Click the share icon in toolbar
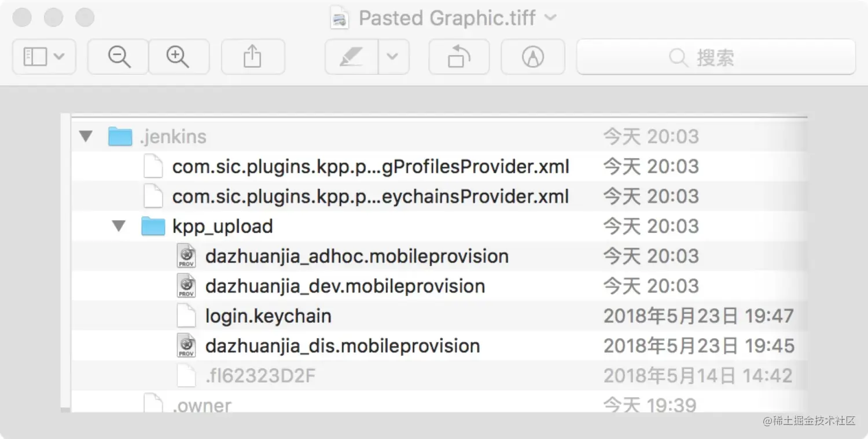868x439 pixels. 252,57
